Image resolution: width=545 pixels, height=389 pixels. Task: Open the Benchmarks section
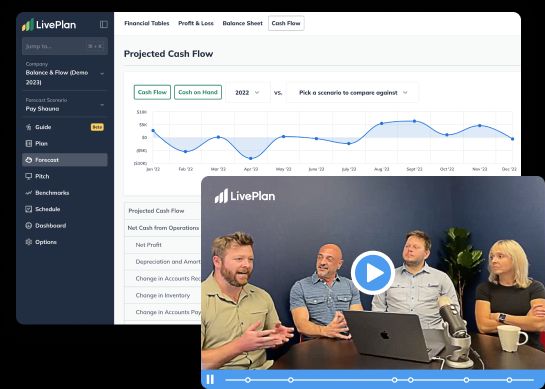pos(65,193)
